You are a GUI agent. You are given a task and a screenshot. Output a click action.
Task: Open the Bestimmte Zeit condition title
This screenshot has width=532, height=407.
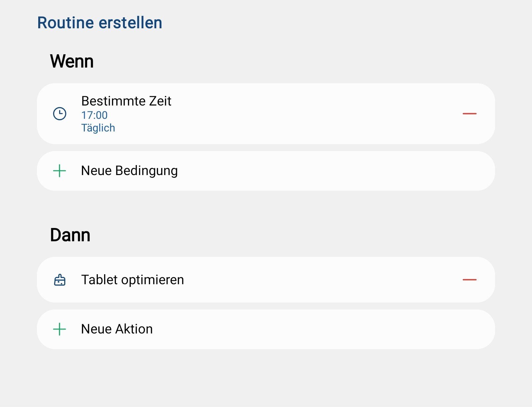pyautogui.click(x=126, y=101)
